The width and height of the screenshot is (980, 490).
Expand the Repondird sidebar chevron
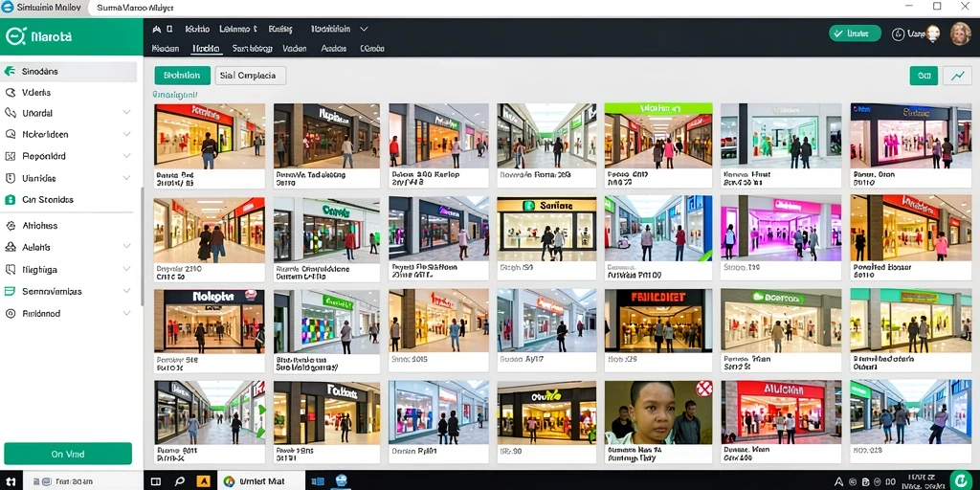[127, 156]
